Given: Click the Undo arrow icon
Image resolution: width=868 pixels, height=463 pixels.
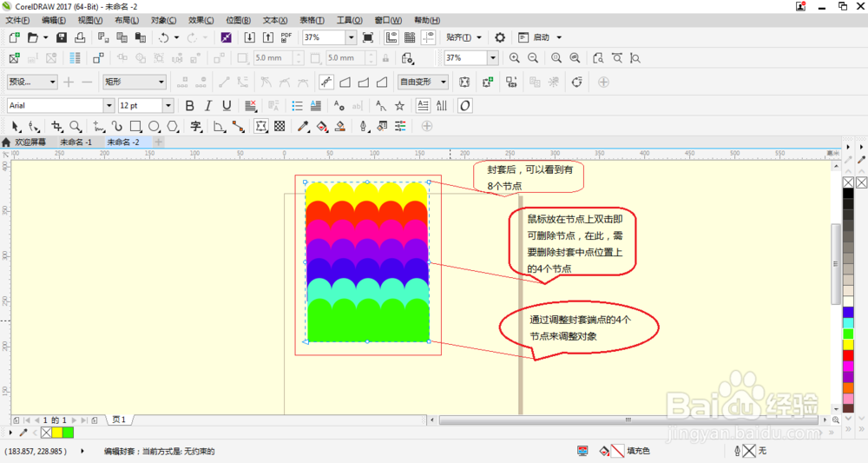Looking at the screenshot, I should click(x=163, y=37).
